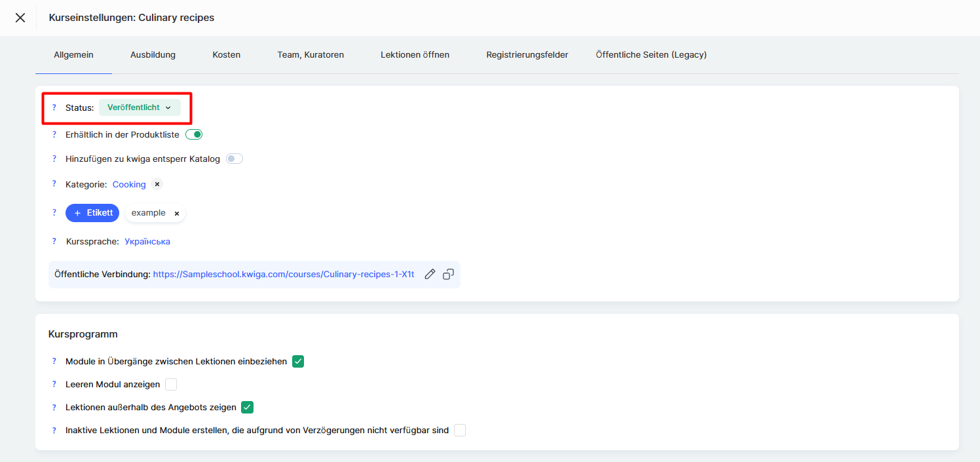Click the help icon next to Status
The height and width of the screenshot is (462, 980).
coord(54,107)
